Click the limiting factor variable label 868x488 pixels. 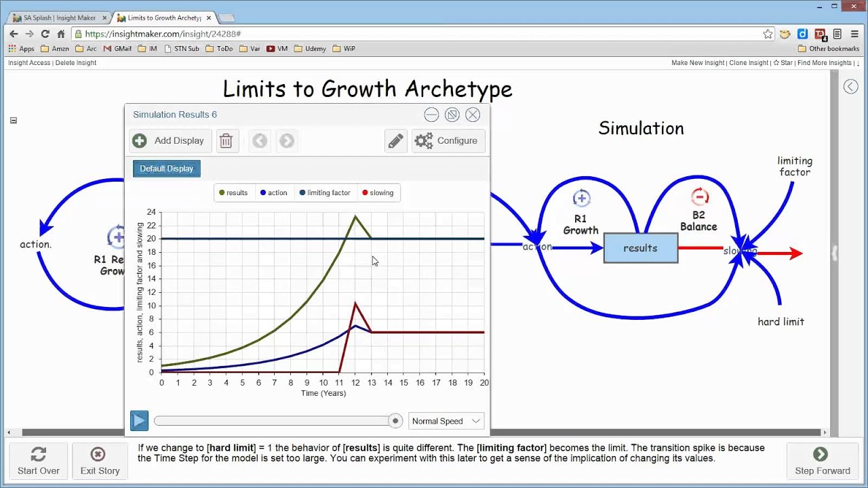click(795, 167)
